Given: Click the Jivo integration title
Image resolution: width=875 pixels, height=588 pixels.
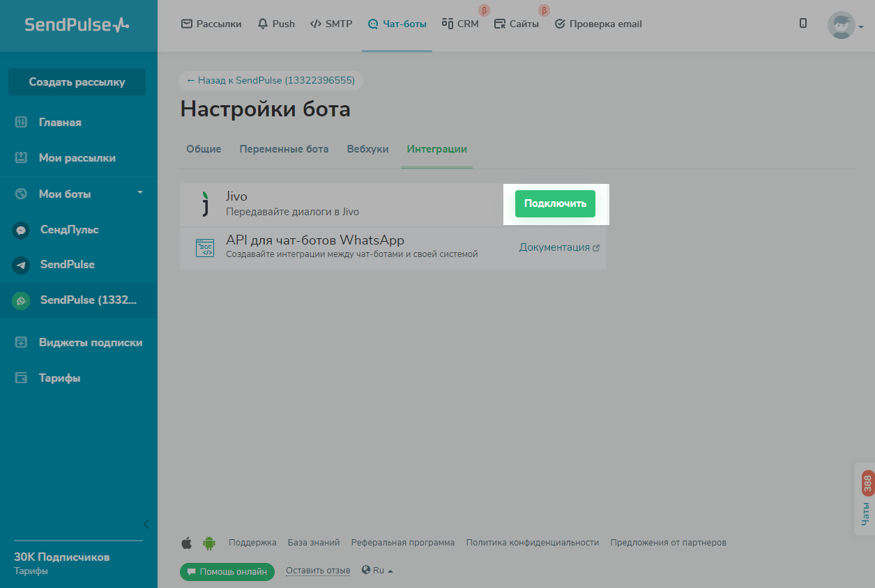Looking at the screenshot, I should (x=236, y=197).
